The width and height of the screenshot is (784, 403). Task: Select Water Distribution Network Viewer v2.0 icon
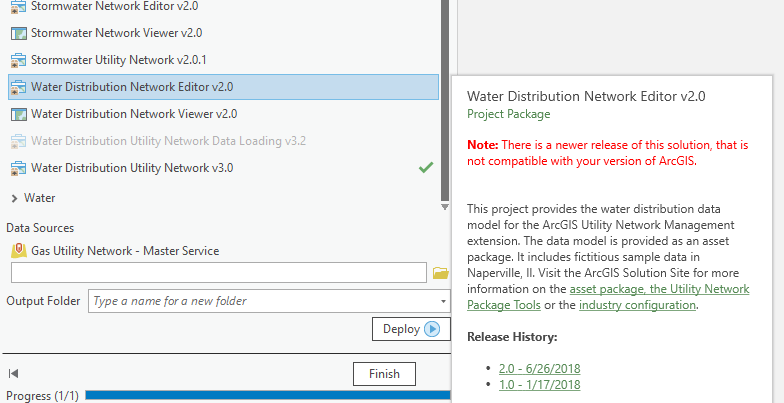pyautogui.click(x=18, y=114)
